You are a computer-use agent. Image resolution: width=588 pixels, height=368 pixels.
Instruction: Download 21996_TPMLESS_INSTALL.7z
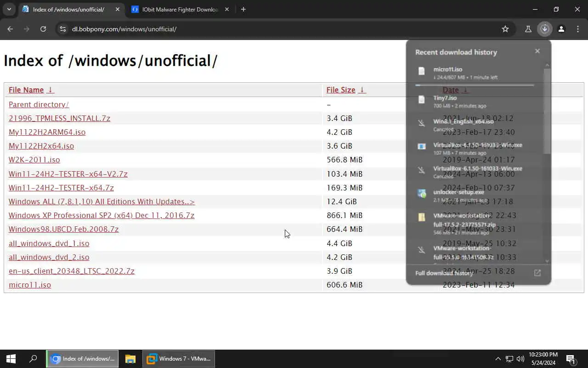pyautogui.click(x=59, y=118)
